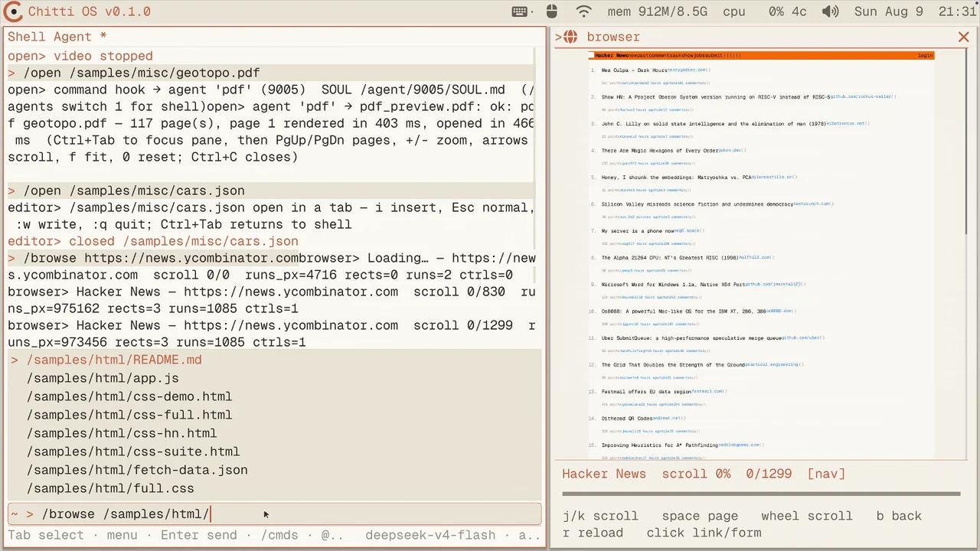Open Microsoft Word for Windows 1.1a story
980x551 pixels.
pyautogui.click(x=673, y=285)
